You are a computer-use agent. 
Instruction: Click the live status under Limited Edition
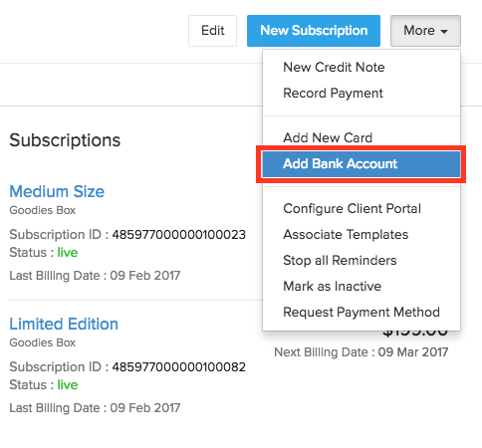tap(68, 385)
